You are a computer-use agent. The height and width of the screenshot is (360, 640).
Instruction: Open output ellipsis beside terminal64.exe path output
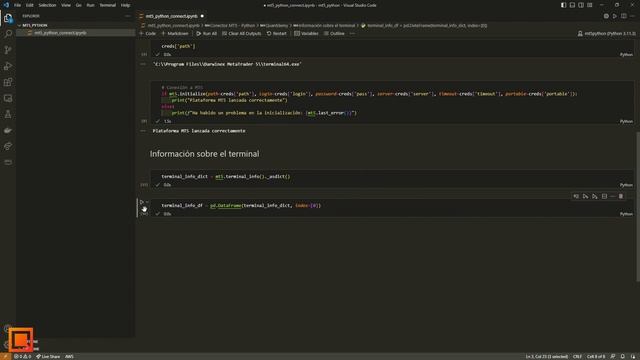(x=143, y=64)
